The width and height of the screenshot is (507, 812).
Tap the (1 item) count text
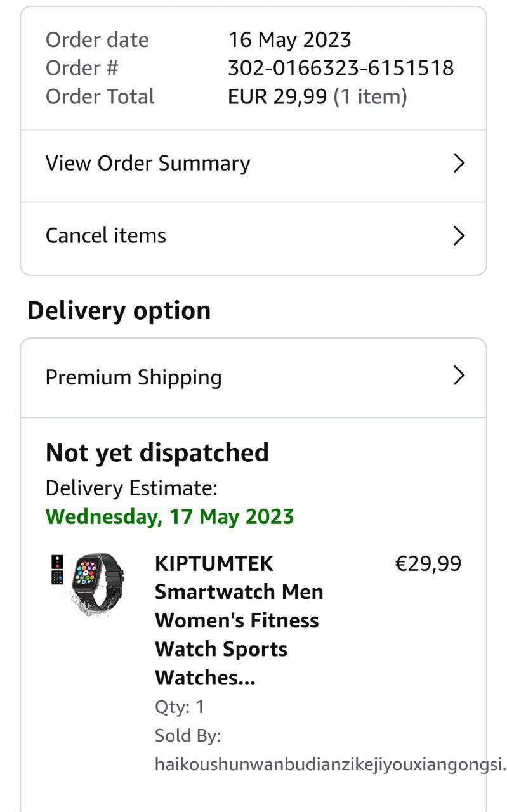click(x=371, y=96)
